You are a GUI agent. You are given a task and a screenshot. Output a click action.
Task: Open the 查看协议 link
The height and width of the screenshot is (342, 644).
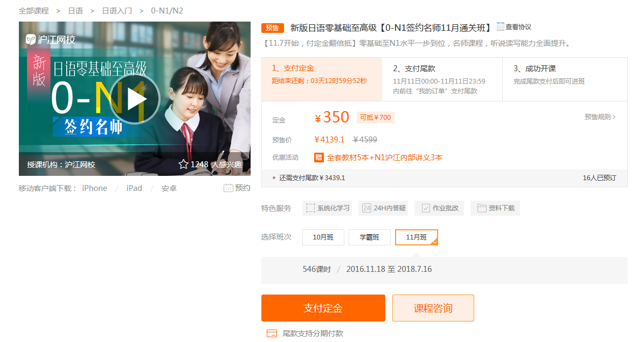pyautogui.click(x=518, y=27)
